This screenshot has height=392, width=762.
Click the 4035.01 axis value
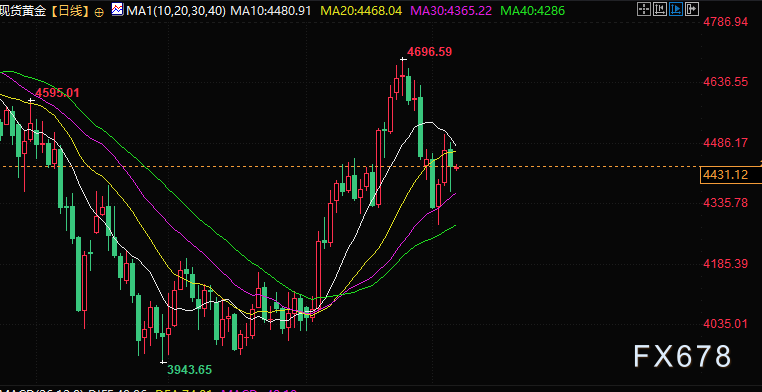pos(726,324)
